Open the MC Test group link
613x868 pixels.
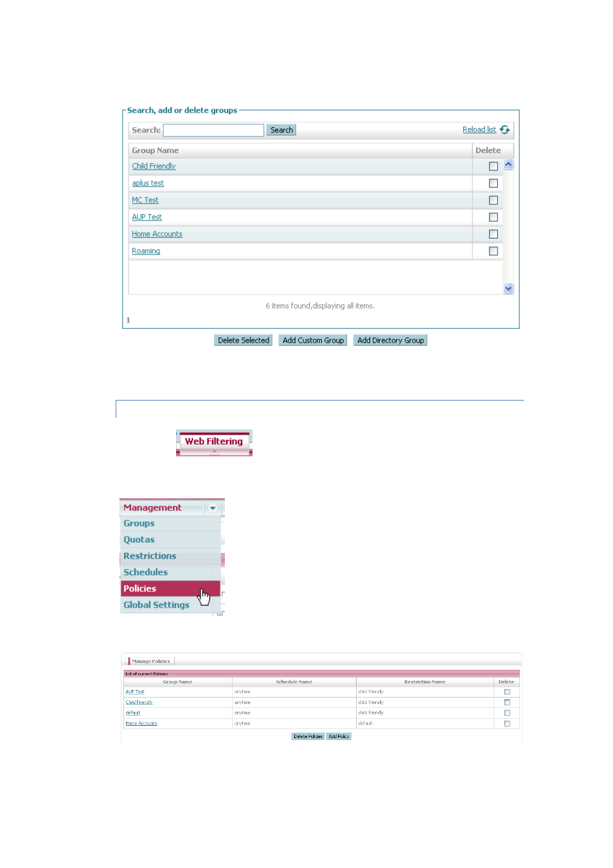pos(145,201)
